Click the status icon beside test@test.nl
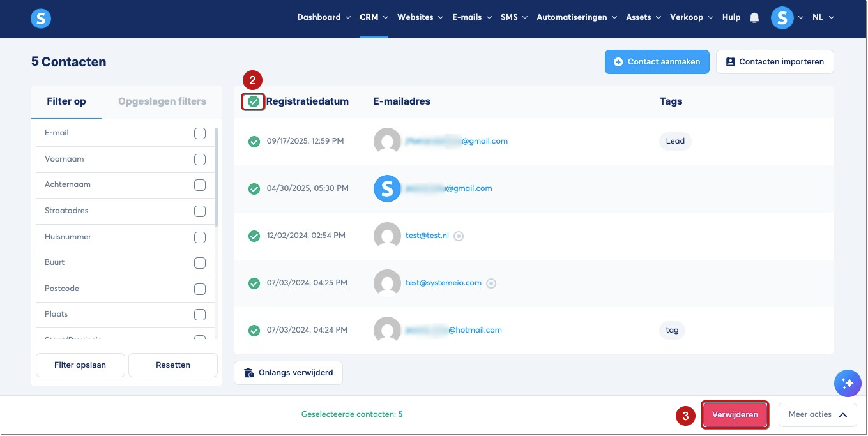868x436 pixels. pos(459,236)
